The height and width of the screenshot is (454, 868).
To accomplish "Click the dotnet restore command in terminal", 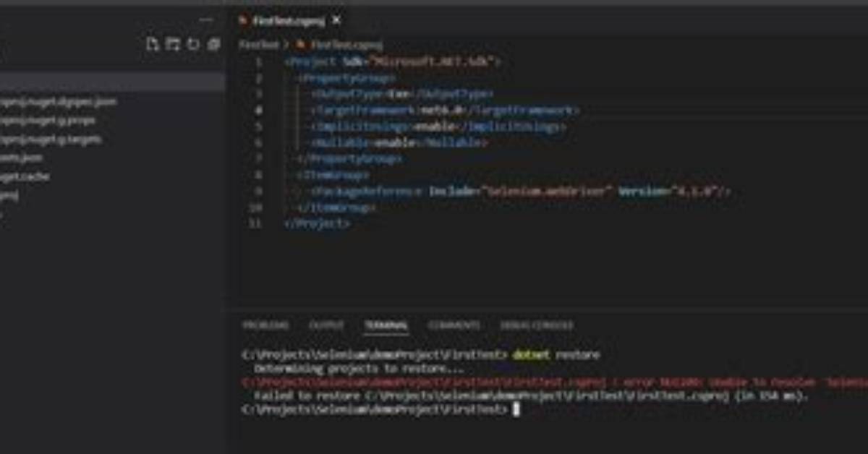I will (556, 356).
